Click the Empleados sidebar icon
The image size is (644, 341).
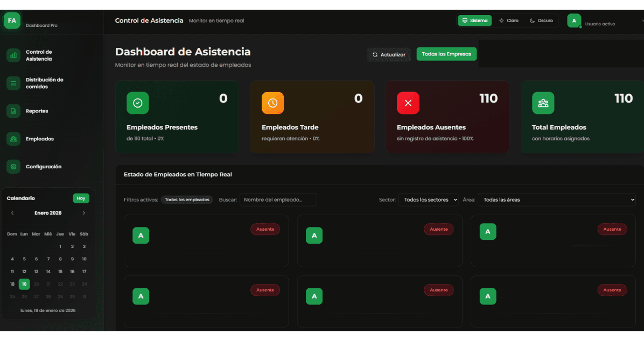(x=12, y=139)
